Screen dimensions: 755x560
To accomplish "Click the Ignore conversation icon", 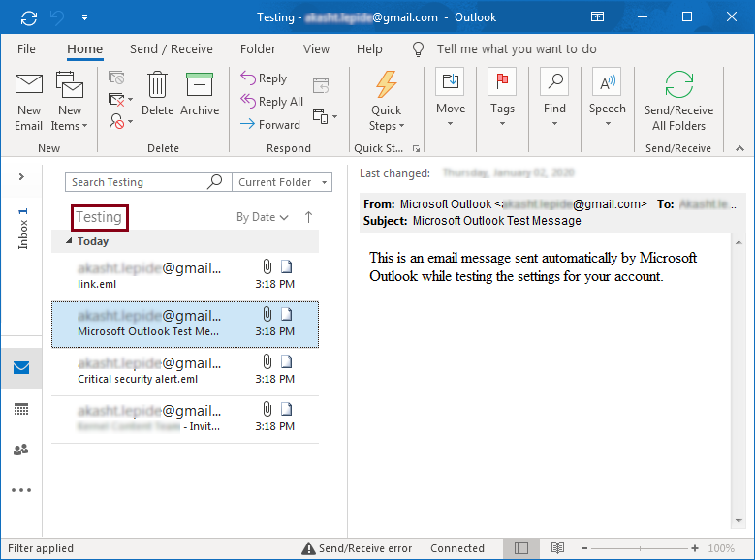I will tap(116, 78).
